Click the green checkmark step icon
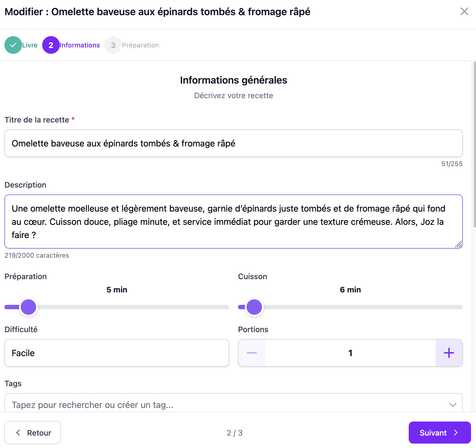476x448 pixels. [13, 45]
